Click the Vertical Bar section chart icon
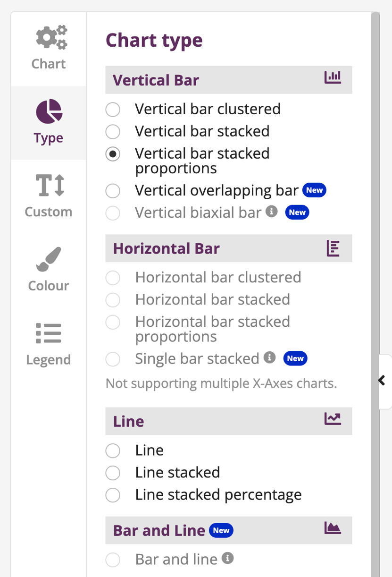 [333, 77]
